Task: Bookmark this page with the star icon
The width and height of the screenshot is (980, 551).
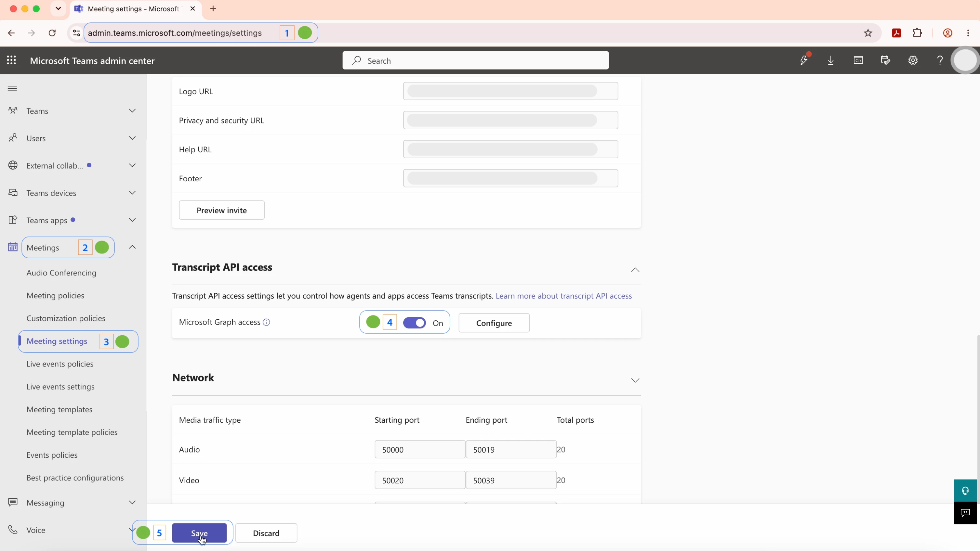Action: coord(868,33)
